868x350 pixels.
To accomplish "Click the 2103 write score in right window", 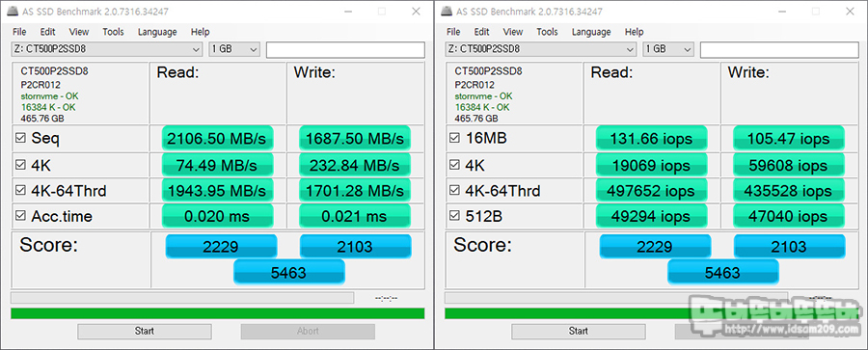I will pyautogui.click(x=789, y=247).
